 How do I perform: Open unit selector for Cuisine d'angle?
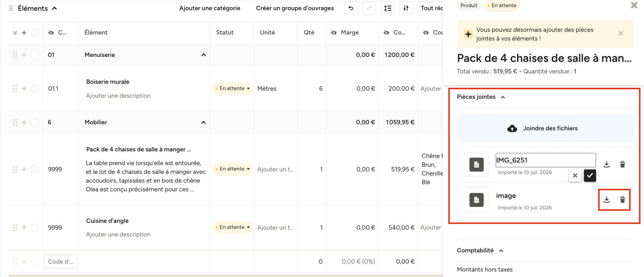pyautogui.click(x=275, y=228)
